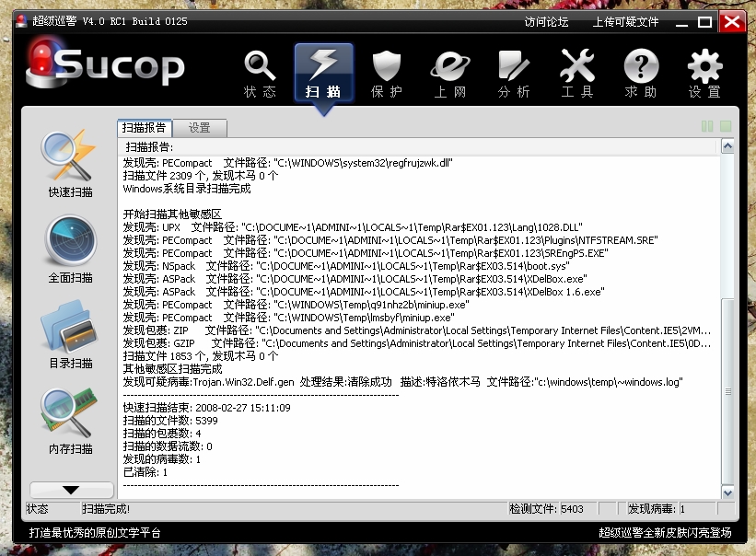Open the 上网 internet section
756x556 pixels.
[450, 74]
